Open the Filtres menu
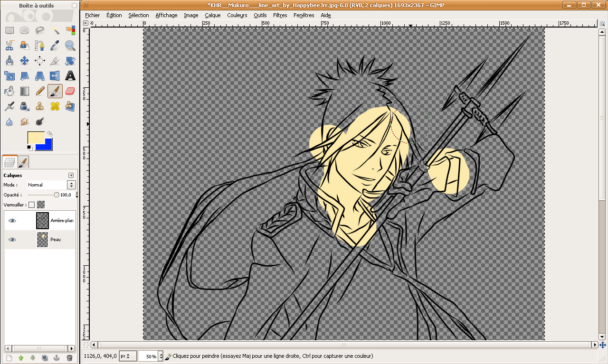Screen dimensions: 608x364 [x=280, y=15]
